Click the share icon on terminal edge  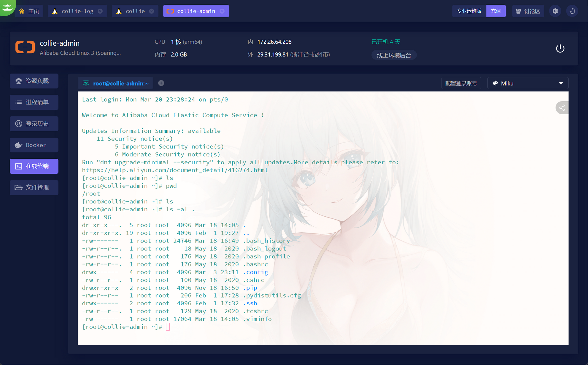click(562, 108)
